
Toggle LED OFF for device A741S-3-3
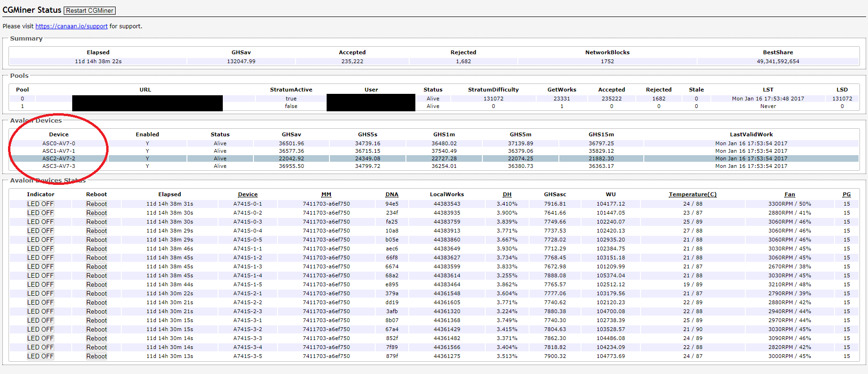point(40,338)
